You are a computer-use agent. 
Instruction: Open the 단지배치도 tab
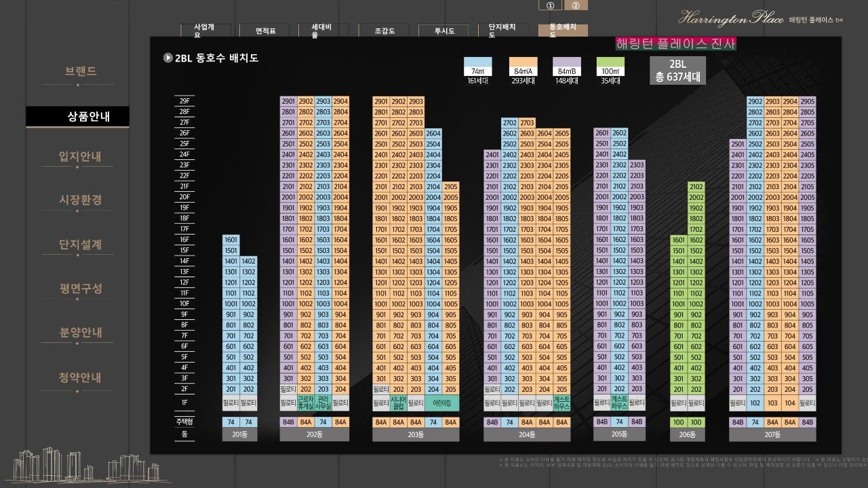click(x=502, y=30)
